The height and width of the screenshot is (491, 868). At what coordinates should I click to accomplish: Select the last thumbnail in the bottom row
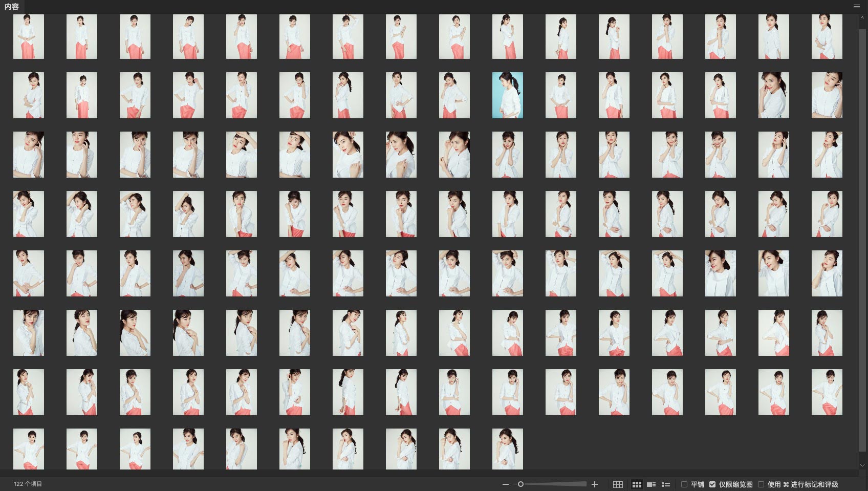coord(507,449)
